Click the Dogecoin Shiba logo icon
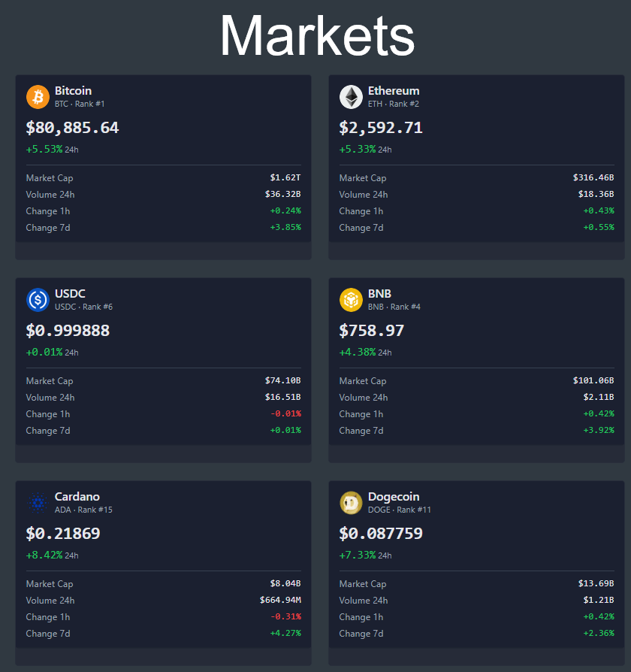631x672 pixels. (351, 503)
